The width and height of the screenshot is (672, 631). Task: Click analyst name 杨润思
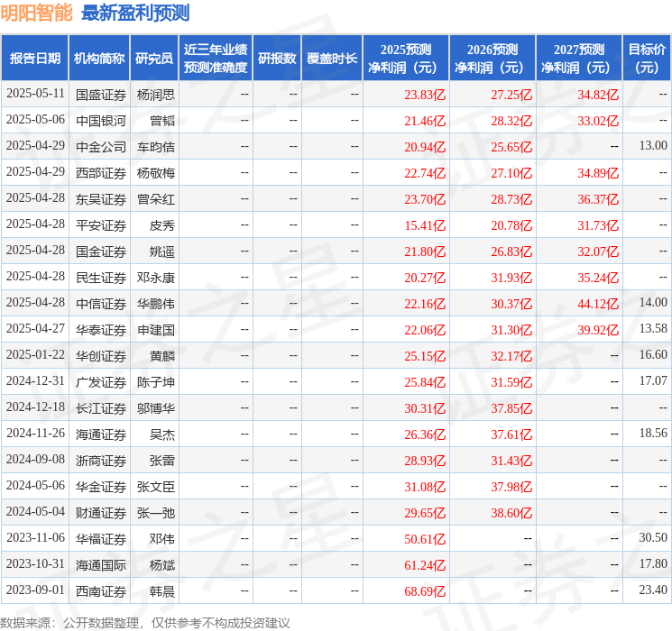[x=155, y=95]
